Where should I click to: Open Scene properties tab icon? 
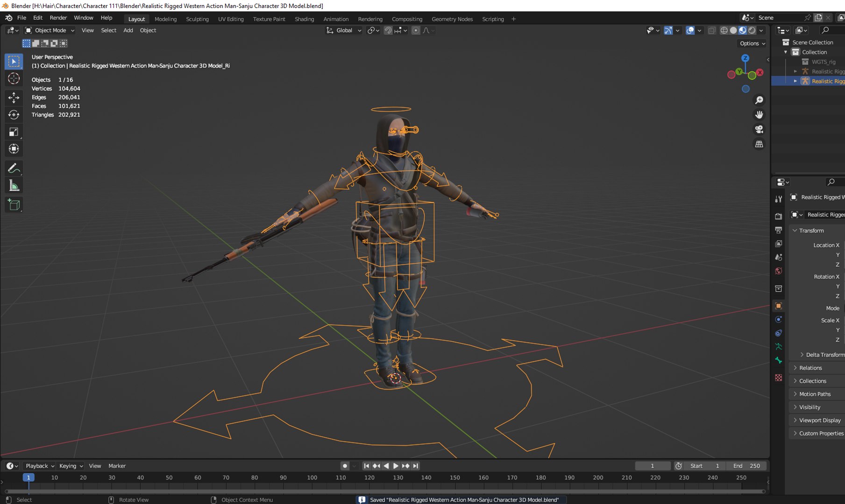pyautogui.click(x=778, y=257)
